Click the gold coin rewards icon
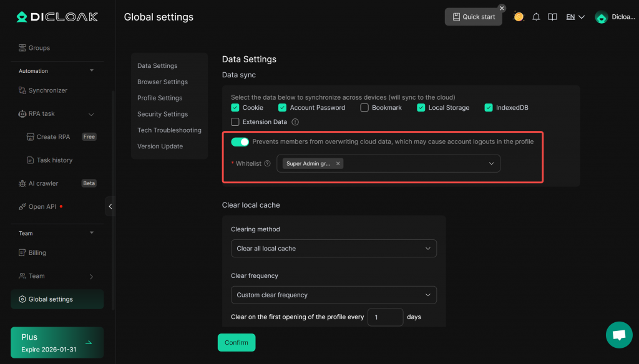The width and height of the screenshot is (639, 364). click(519, 17)
